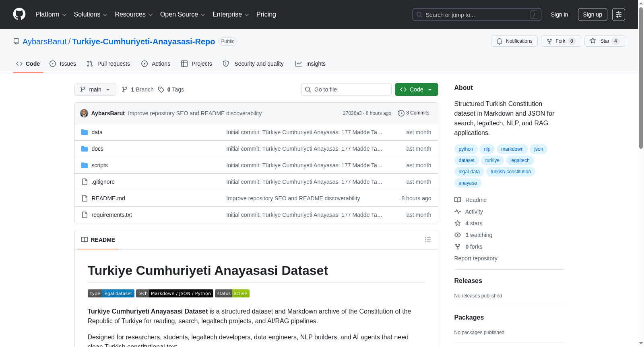Screen dimensions: 644x347
Task: Click the docs folder icon
Action: coord(85,149)
